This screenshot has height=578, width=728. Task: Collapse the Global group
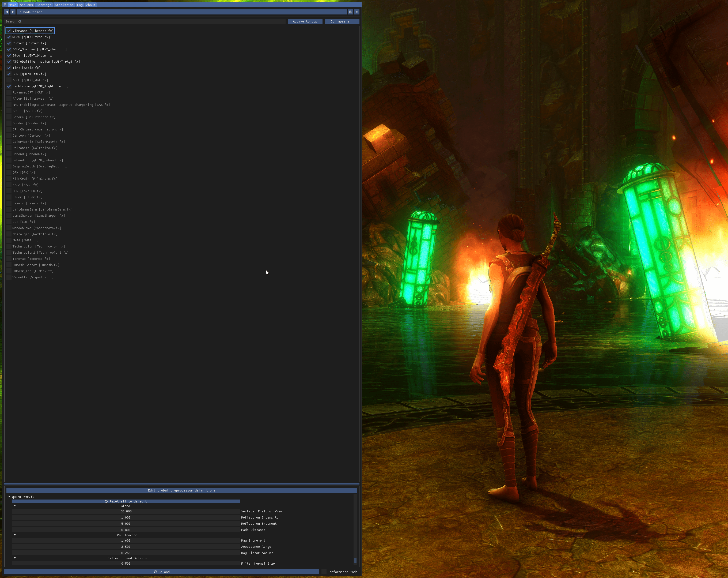(x=14, y=506)
